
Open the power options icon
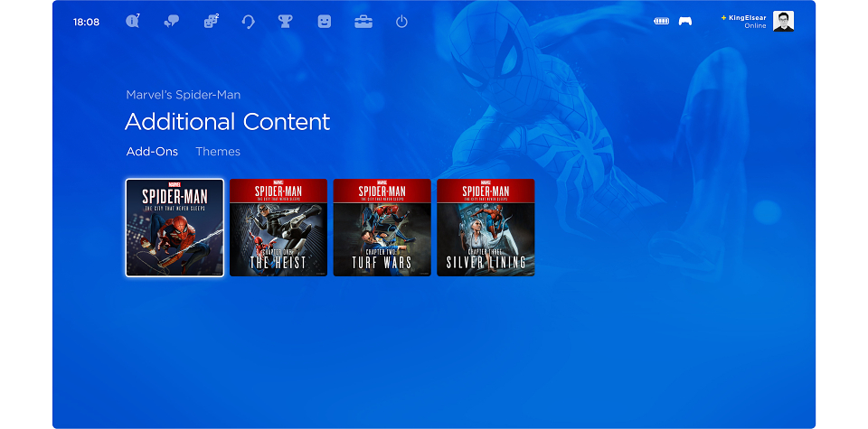click(x=401, y=22)
